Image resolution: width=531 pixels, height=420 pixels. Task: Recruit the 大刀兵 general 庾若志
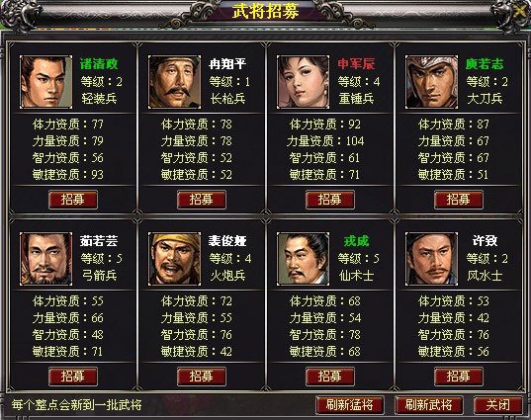click(x=459, y=200)
